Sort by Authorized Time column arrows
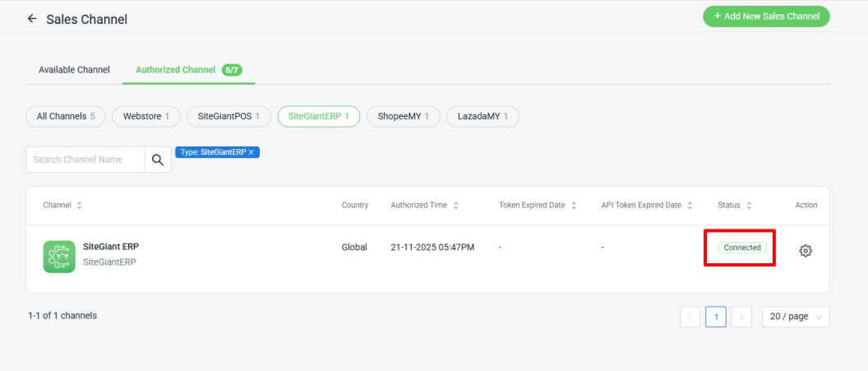Screen dimensions: 868x371 click(x=455, y=206)
